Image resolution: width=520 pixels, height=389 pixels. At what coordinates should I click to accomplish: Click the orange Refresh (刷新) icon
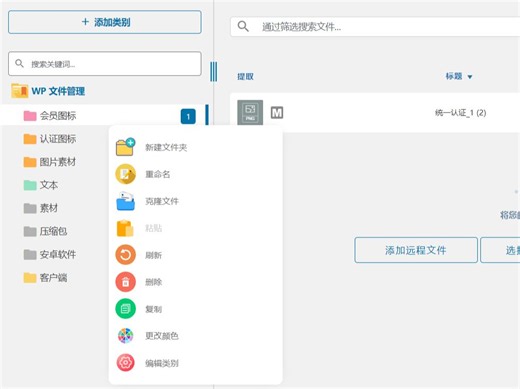[x=125, y=255]
